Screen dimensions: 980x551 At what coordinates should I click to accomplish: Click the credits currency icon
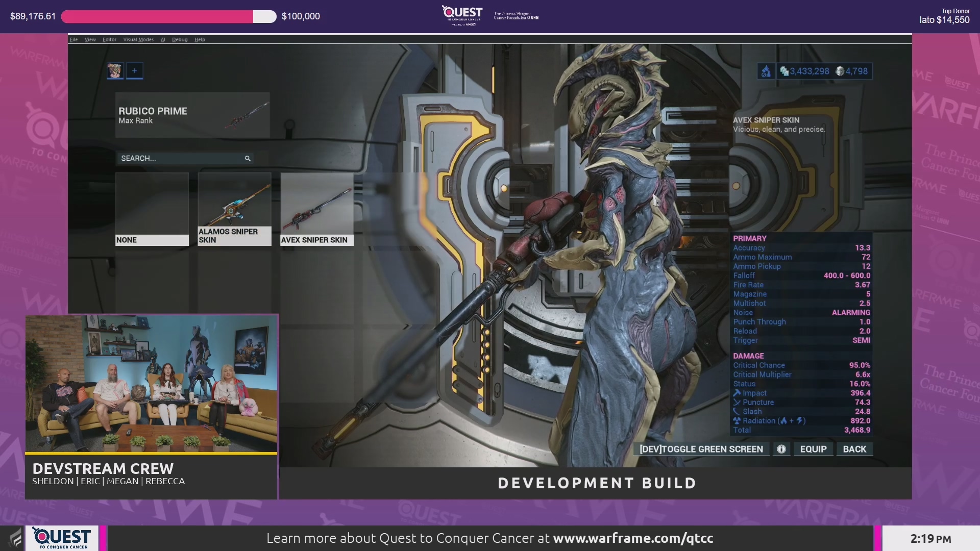pyautogui.click(x=784, y=71)
